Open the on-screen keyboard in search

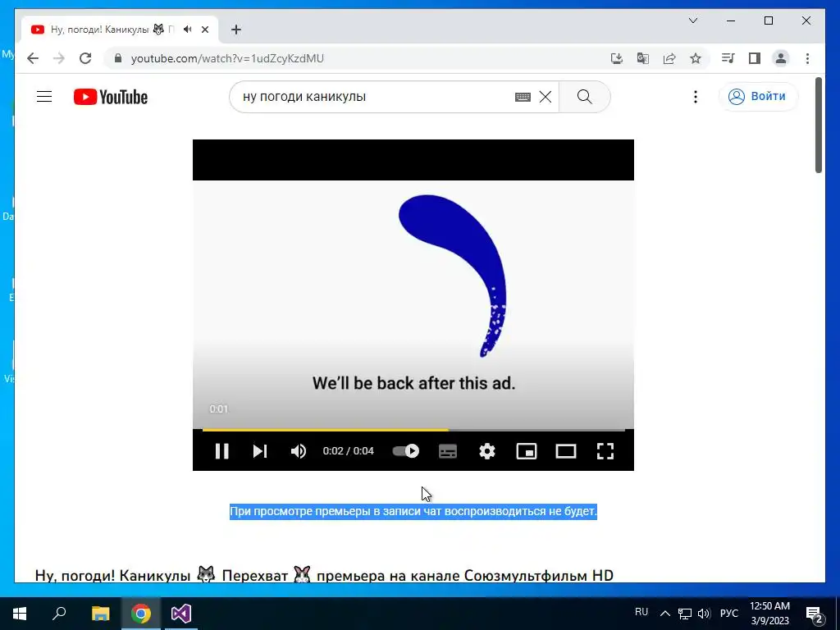(523, 97)
